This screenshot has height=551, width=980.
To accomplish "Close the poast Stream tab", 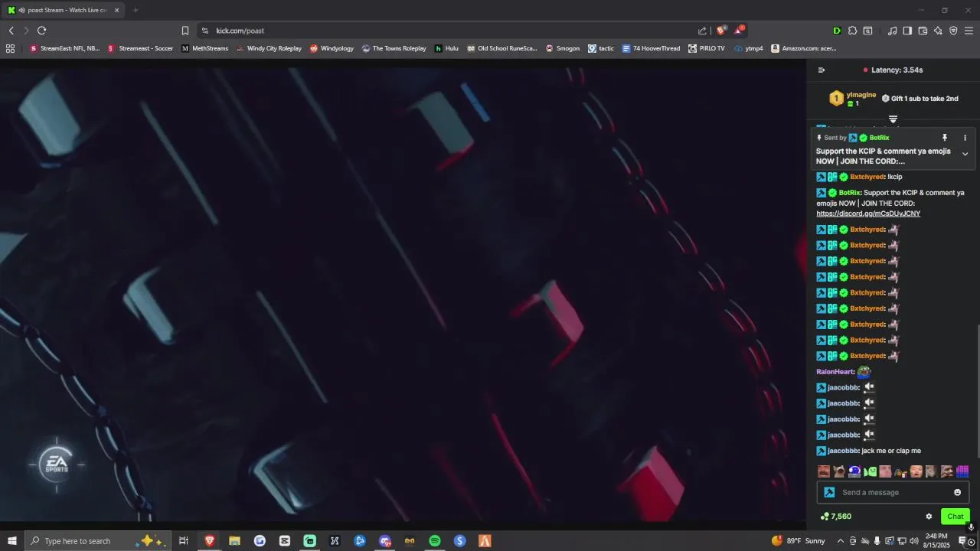I will pos(117,10).
